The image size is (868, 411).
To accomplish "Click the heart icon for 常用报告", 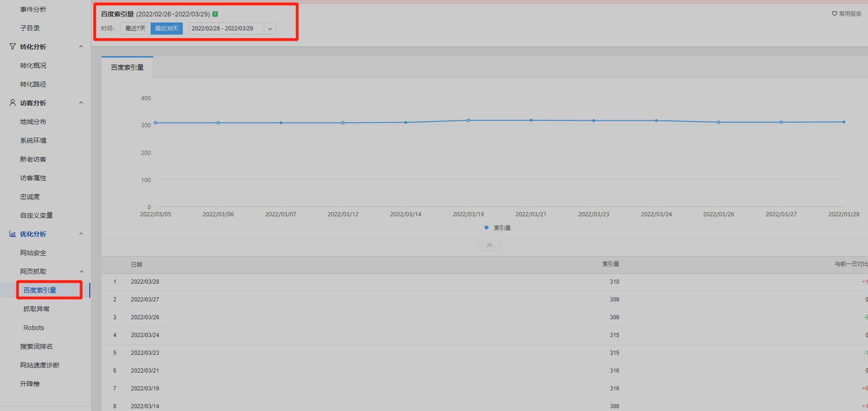I will 834,14.
